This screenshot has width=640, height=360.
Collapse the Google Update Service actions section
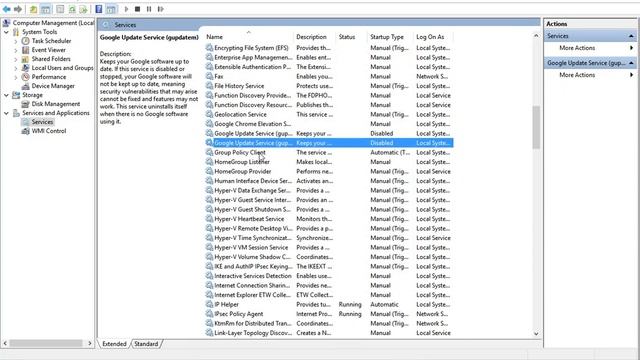(x=631, y=63)
